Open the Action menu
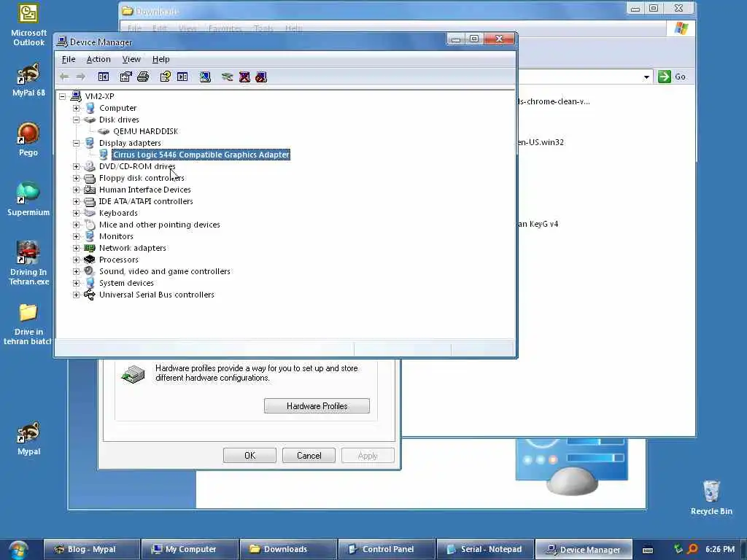The height and width of the screenshot is (560, 747). pos(98,59)
